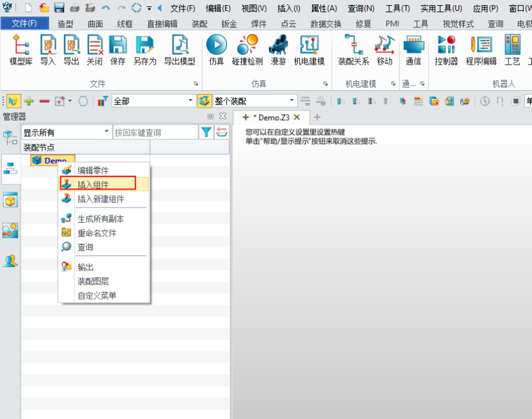
Task: Select 重命名文件 in the context menu
Action: 97,233
